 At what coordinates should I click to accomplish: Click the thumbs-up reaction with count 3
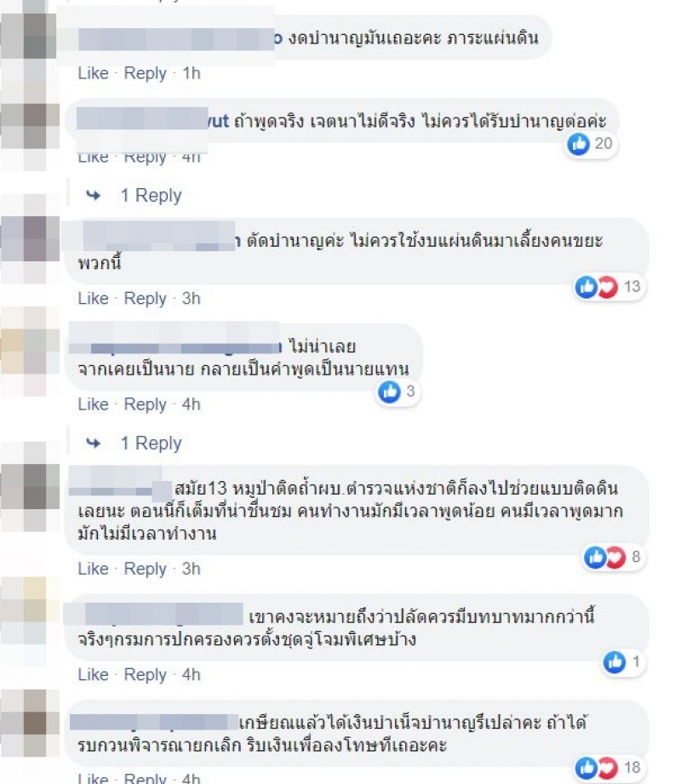pos(390,392)
